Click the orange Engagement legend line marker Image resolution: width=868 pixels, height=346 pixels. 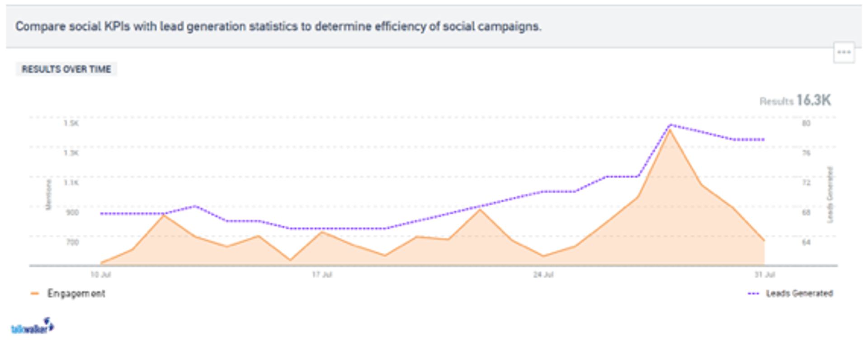coord(35,294)
